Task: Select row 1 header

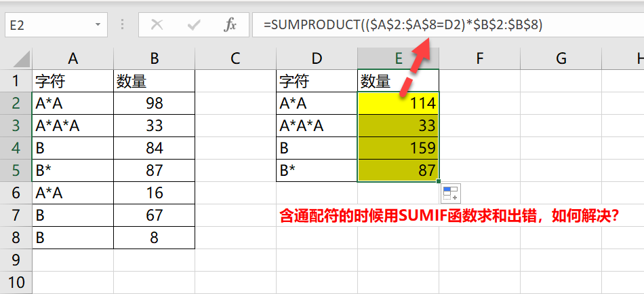Action: pyautogui.click(x=16, y=81)
